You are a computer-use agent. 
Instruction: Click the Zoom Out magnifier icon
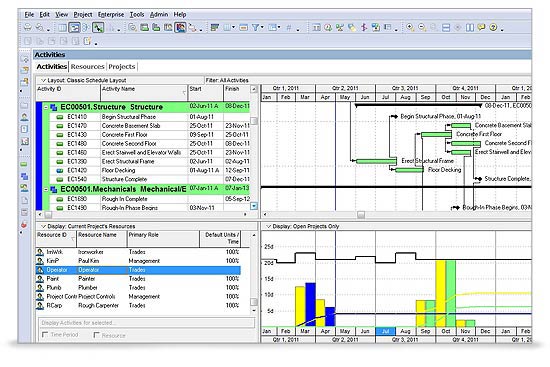click(x=422, y=27)
